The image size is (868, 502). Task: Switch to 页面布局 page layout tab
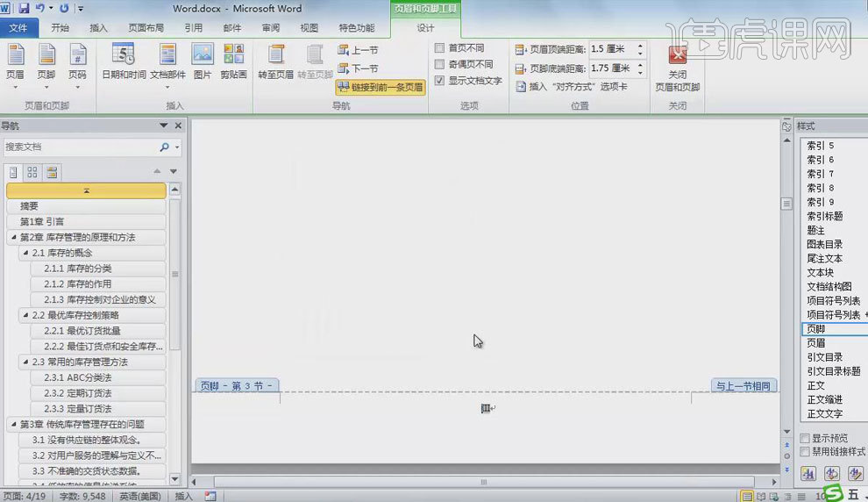pos(146,28)
